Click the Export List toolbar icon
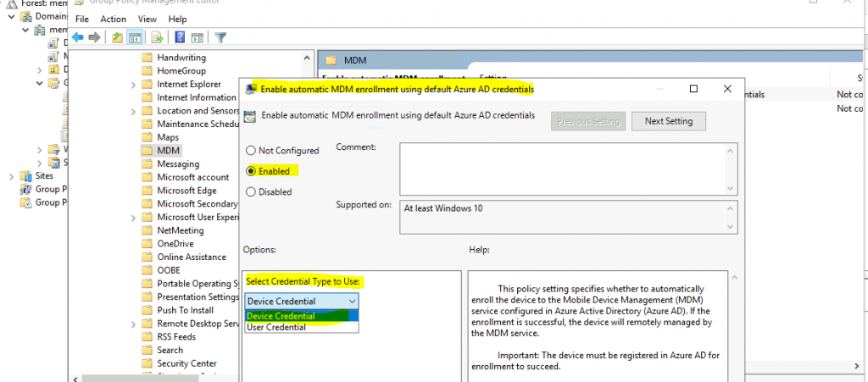868x382 pixels. click(157, 37)
